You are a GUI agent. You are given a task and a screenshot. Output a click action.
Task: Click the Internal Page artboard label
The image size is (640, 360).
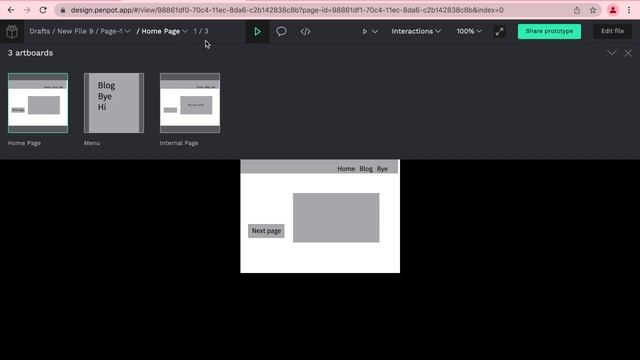(179, 143)
